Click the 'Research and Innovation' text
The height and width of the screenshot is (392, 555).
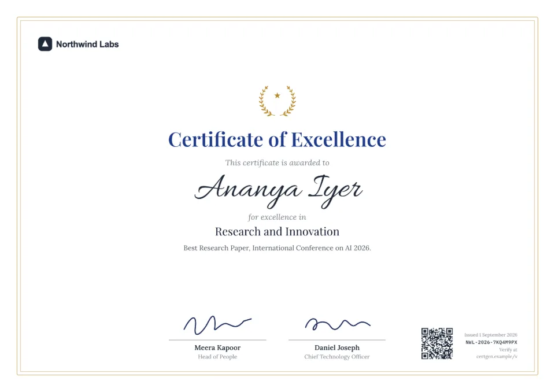[x=277, y=232]
